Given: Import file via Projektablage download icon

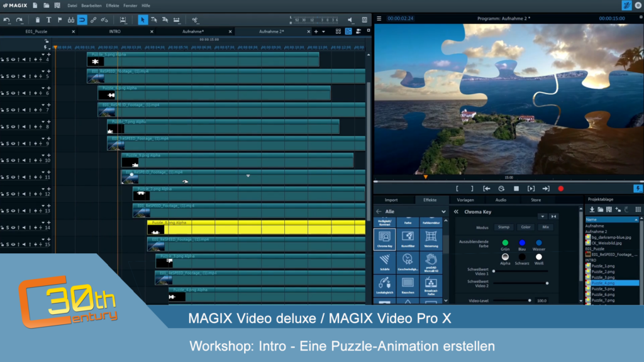Looking at the screenshot, I should 592,210.
